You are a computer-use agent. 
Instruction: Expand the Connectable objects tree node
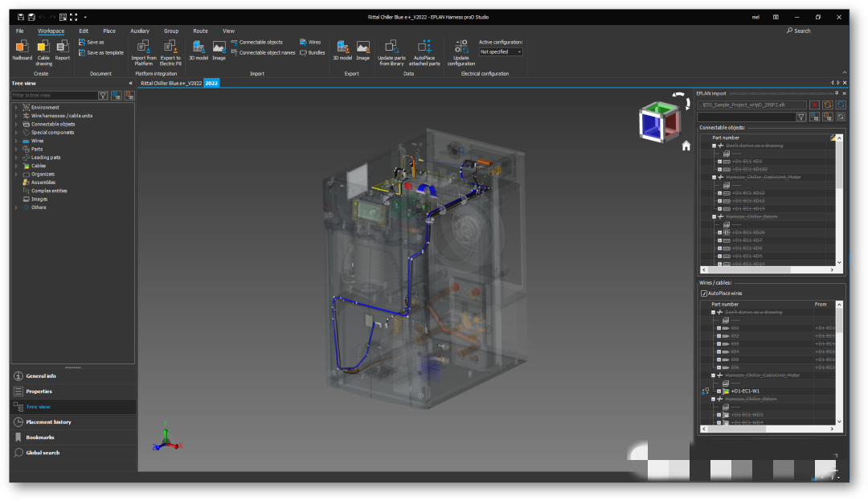[16, 124]
